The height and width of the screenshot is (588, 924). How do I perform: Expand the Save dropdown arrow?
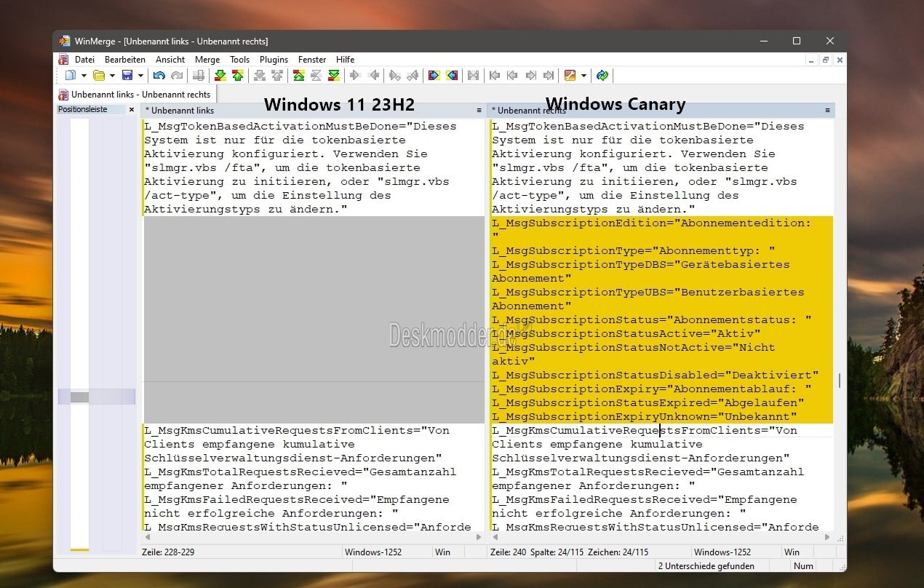point(140,76)
